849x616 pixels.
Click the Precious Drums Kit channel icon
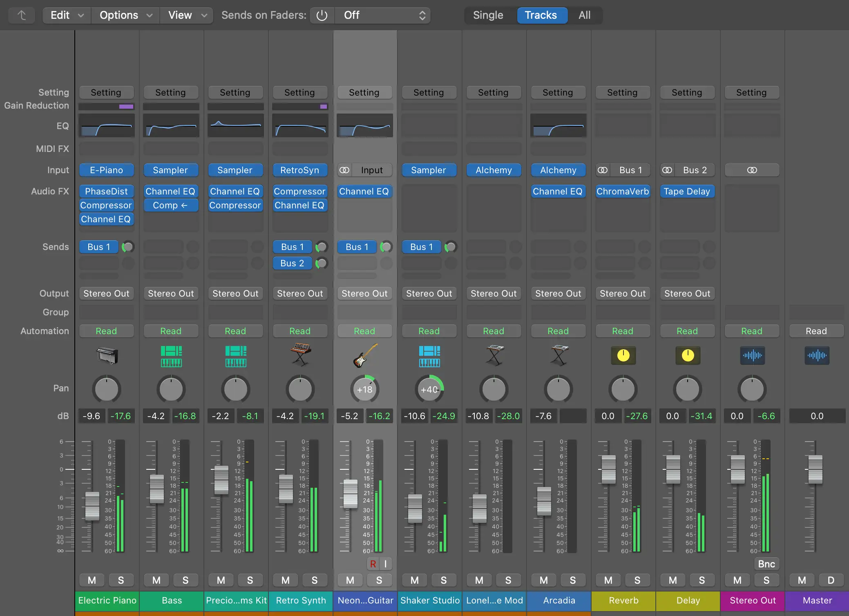tap(236, 356)
